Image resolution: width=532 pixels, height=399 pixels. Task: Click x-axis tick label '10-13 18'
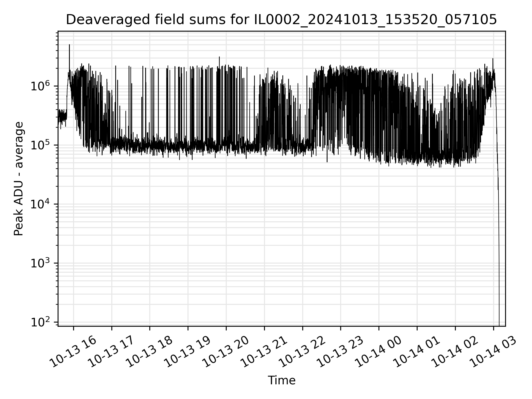tap(149, 352)
